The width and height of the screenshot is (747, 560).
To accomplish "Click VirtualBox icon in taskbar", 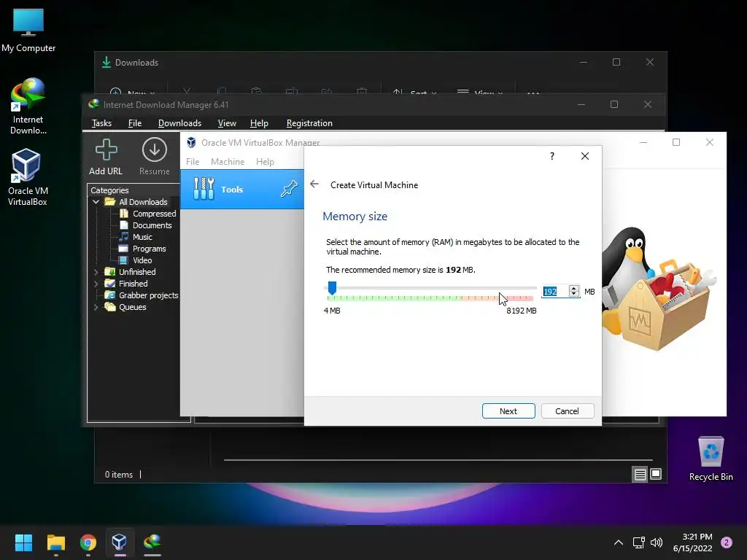I will 120,542.
